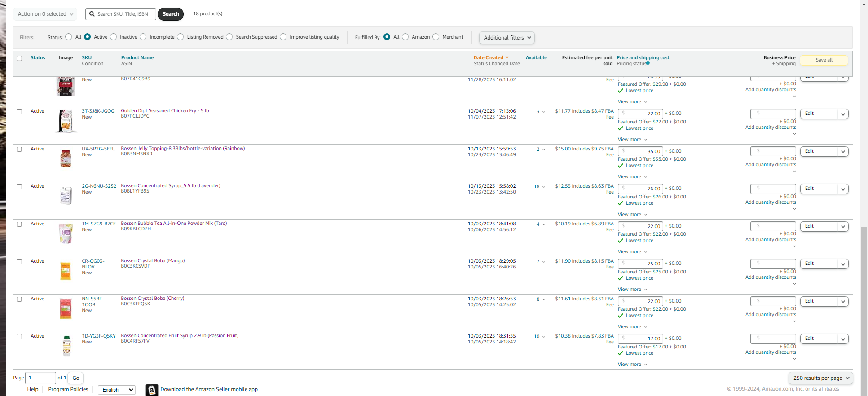Screen dimensions: 868x396
Task: Select Improve listing quality filter
Action: click(283, 37)
